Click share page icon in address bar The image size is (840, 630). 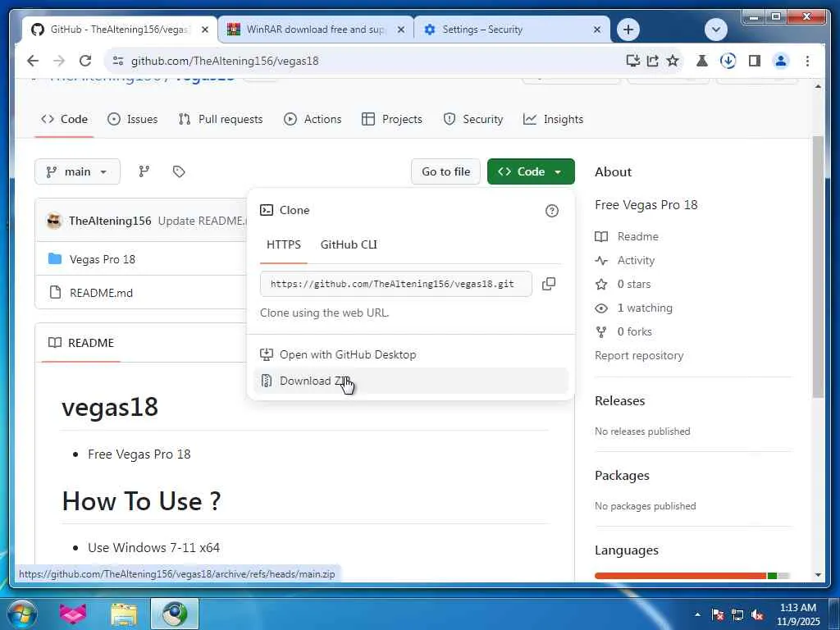point(652,61)
